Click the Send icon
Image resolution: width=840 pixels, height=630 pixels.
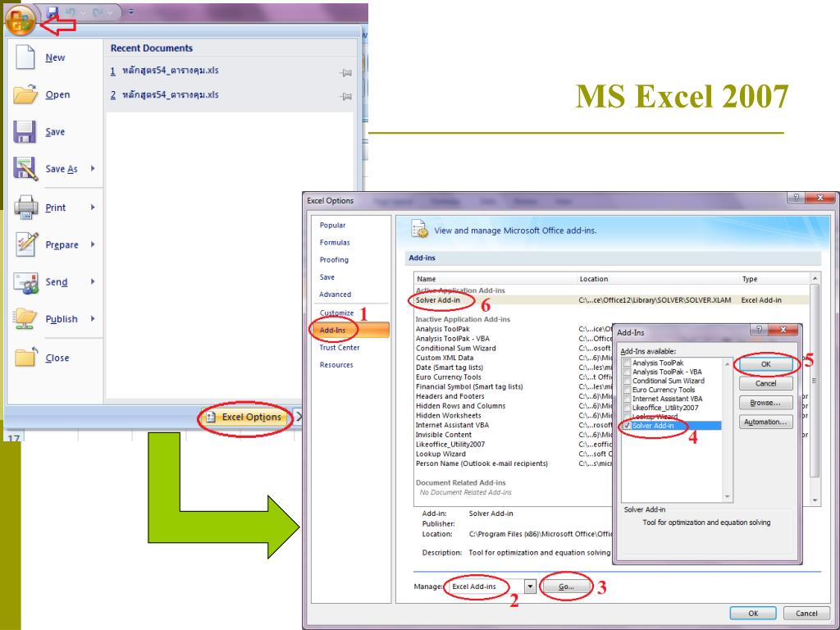25,282
